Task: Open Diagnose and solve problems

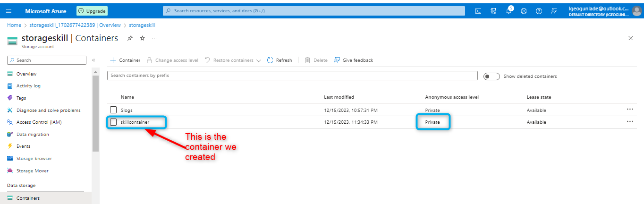Action: [x=48, y=110]
